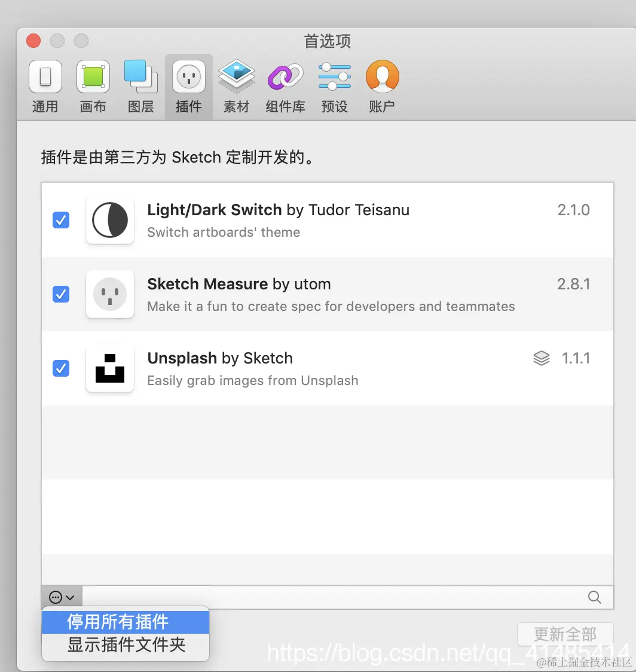Click the plugin search magnifier icon

point(594,597)
